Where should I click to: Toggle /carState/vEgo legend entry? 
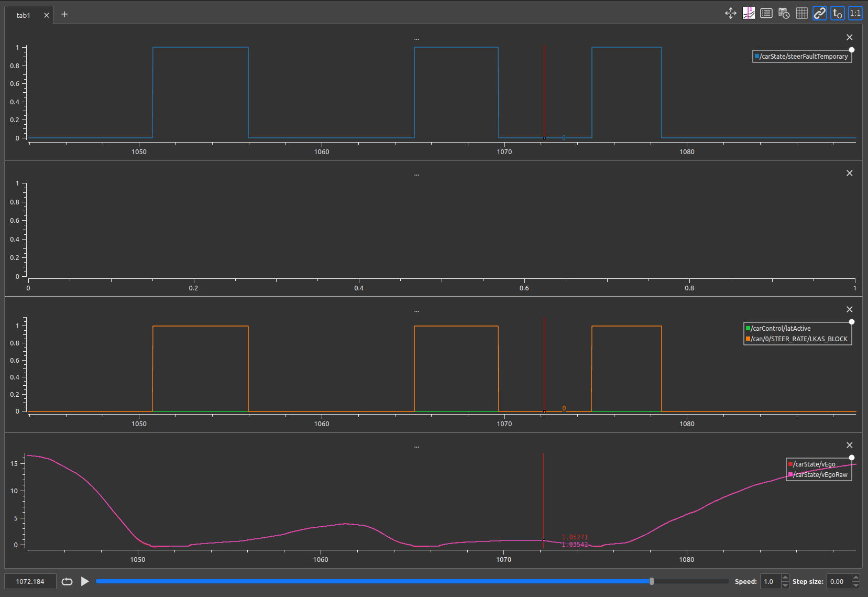pyautogui.click(x=812, y=464)
